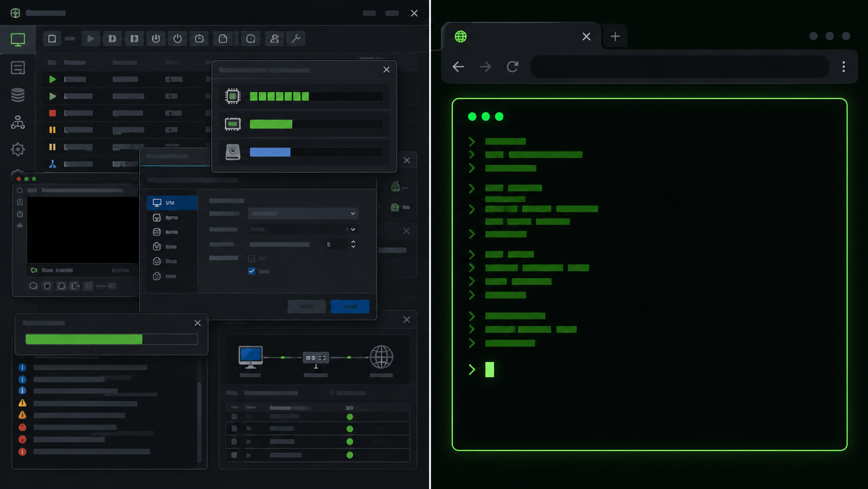This screenshot has width=868, height=489.
Task: Tick the last row checkbox in the network table
Action: tap(234, 455)
